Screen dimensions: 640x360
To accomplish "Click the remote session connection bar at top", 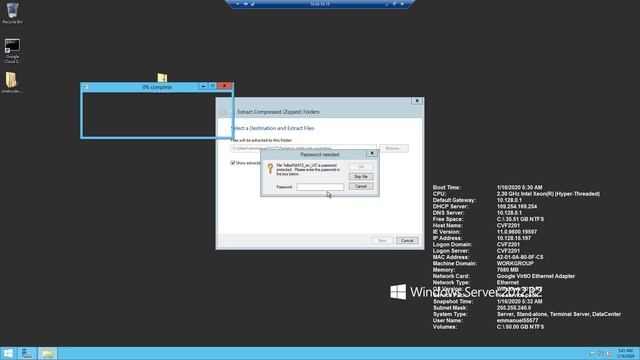I will click(320, 4).
